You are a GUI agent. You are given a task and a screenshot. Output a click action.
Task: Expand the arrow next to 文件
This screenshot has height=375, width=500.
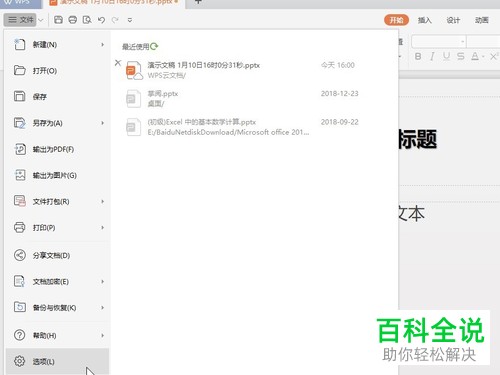[x=41, y=20]
